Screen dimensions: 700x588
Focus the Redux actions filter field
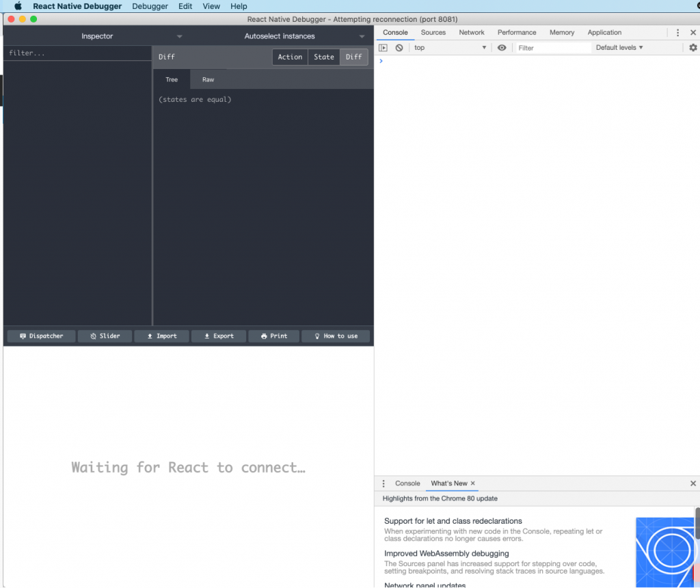[78, 53]
